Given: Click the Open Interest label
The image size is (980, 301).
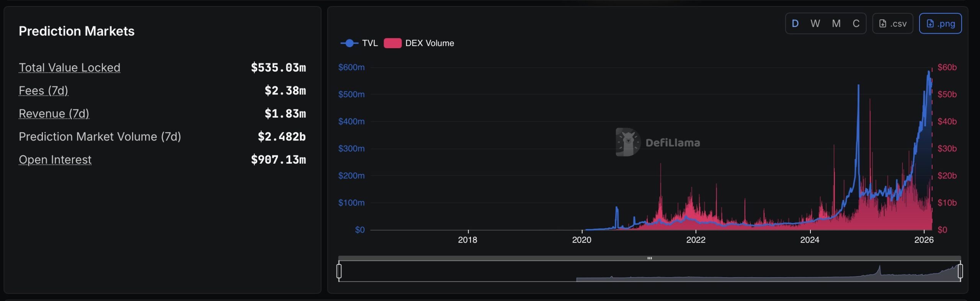Looking at the screenshot, I should click(55, 159).
